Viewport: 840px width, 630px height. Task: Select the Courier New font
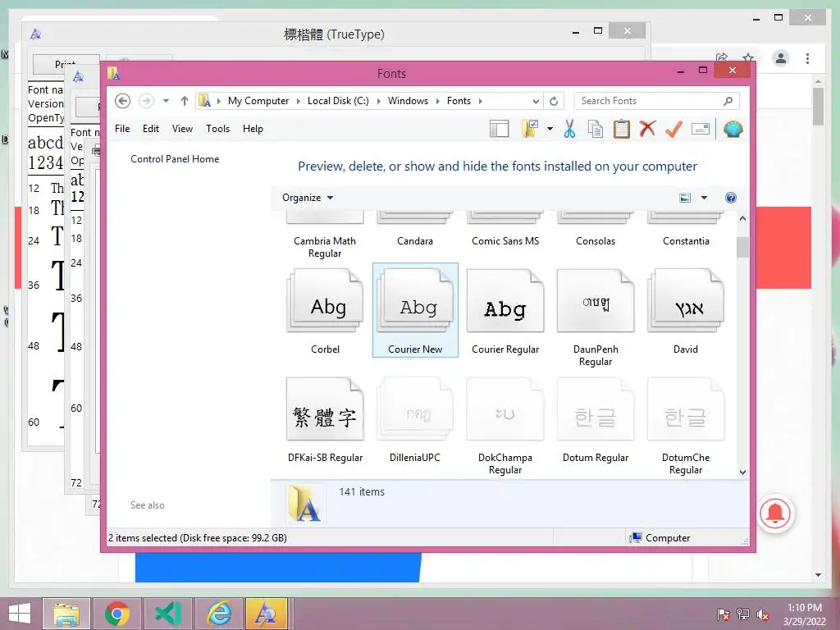[415, 311]
